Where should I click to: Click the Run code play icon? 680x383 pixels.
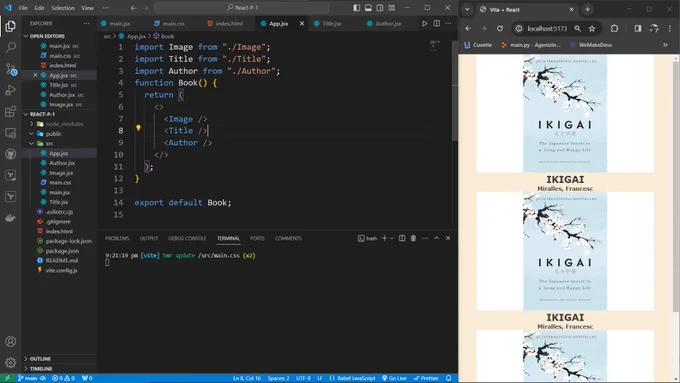(x=425, y=23)
